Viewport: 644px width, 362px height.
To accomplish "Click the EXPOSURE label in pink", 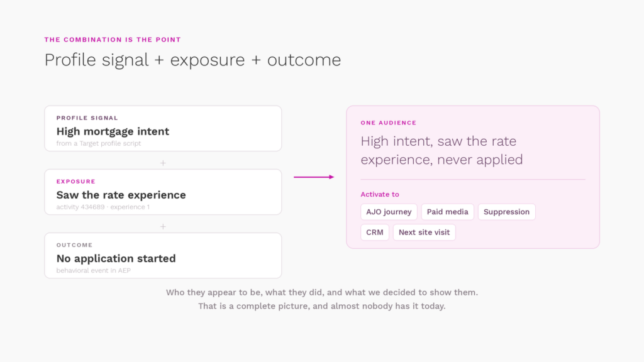I will (76, 182).
